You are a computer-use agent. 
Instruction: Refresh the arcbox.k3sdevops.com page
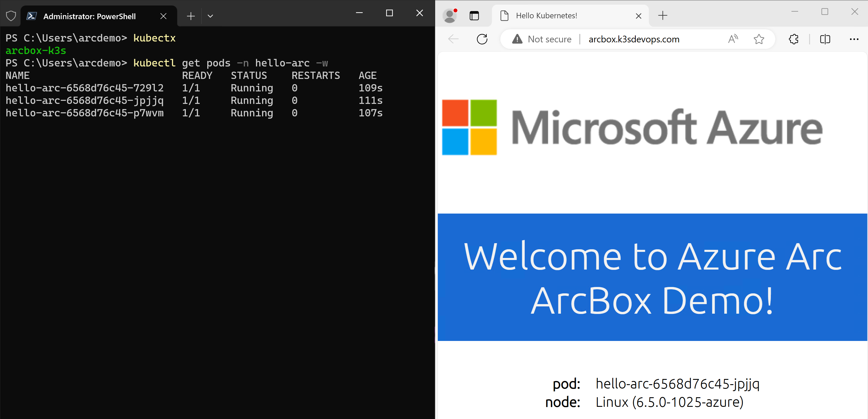[x=482, y=39]
